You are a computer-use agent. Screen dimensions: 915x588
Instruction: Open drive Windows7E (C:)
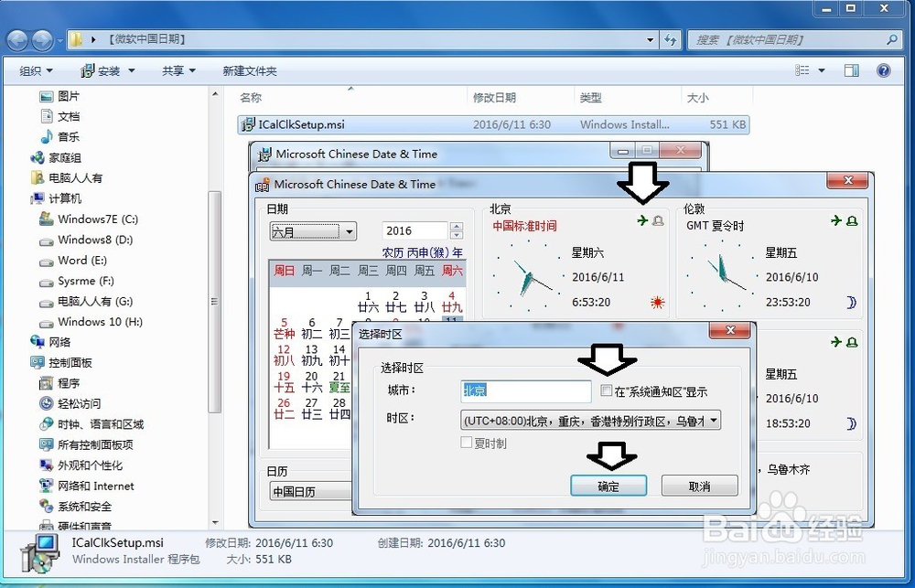(x=88, y=219)
